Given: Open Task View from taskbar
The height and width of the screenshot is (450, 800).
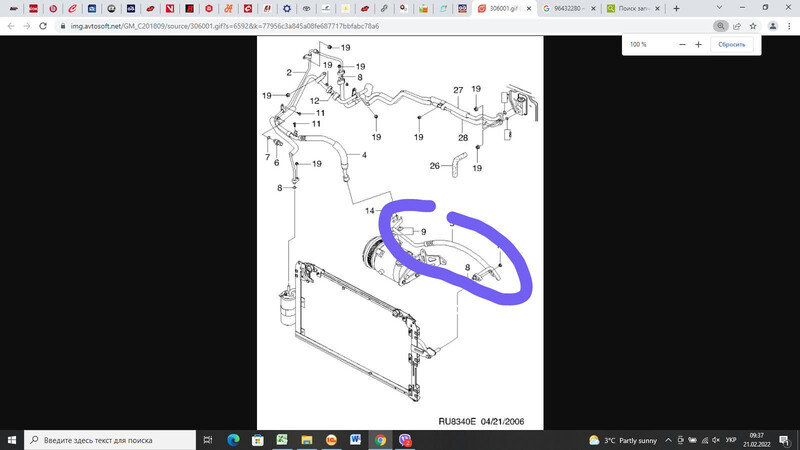Looking at the screenshot, I should click(207, 439).
